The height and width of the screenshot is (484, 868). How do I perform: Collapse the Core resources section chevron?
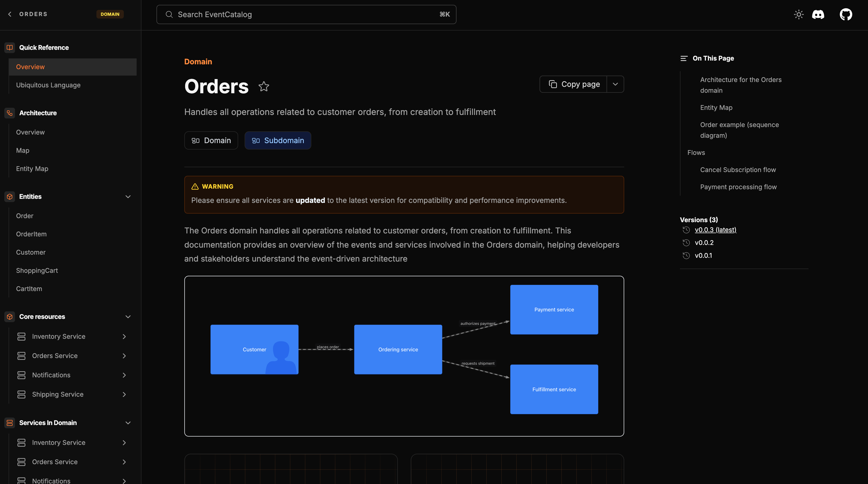(128, 317)
